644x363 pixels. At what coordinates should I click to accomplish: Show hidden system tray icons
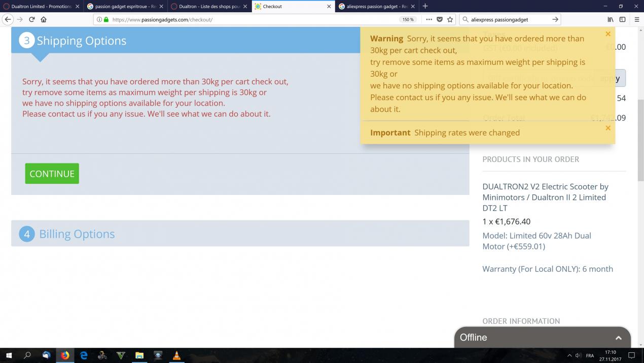coord(569,355)
